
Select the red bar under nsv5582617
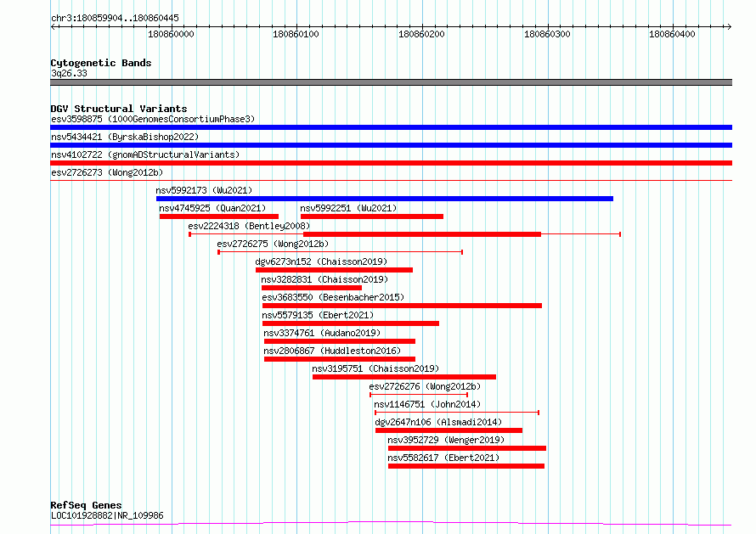tap(466, 466)
